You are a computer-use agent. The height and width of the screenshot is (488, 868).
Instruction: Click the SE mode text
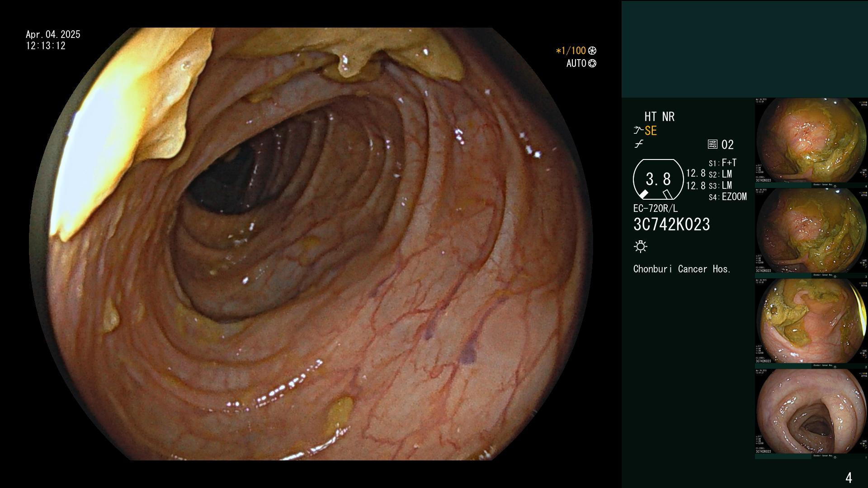coord(651,131)
